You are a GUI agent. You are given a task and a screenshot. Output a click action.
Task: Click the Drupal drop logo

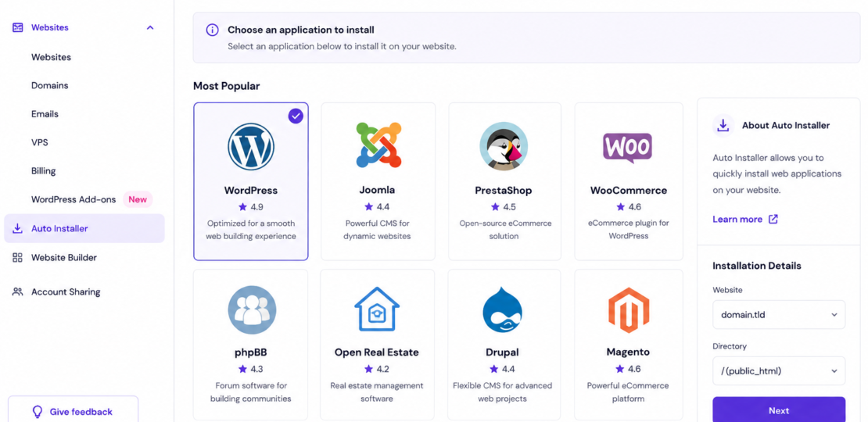pos(503,309)
